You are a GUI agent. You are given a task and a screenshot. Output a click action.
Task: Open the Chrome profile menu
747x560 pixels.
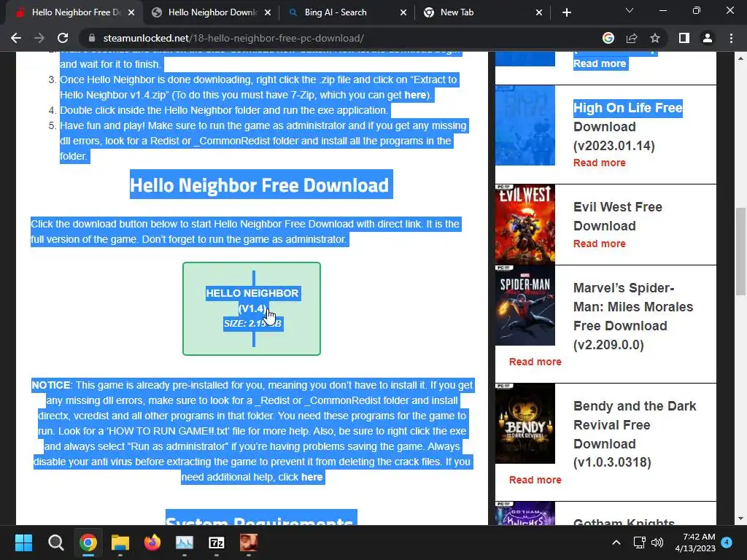tap(708, 38)
